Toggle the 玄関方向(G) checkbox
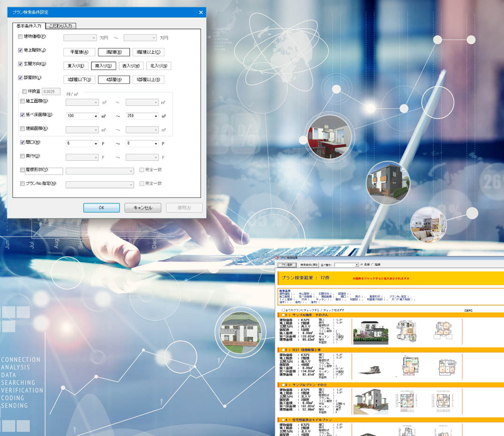The height and width of the screenshot is (436, 504). tap(20, 64)
